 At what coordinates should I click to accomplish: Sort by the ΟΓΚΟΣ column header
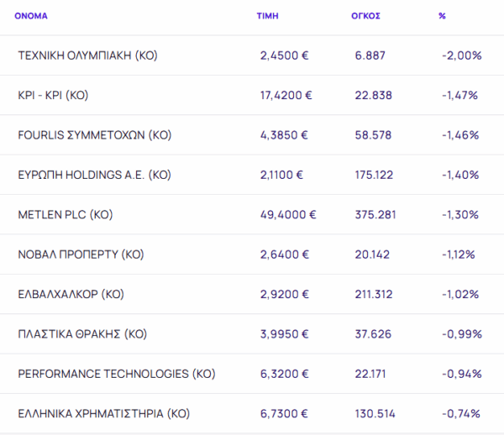tap(365, 16)
